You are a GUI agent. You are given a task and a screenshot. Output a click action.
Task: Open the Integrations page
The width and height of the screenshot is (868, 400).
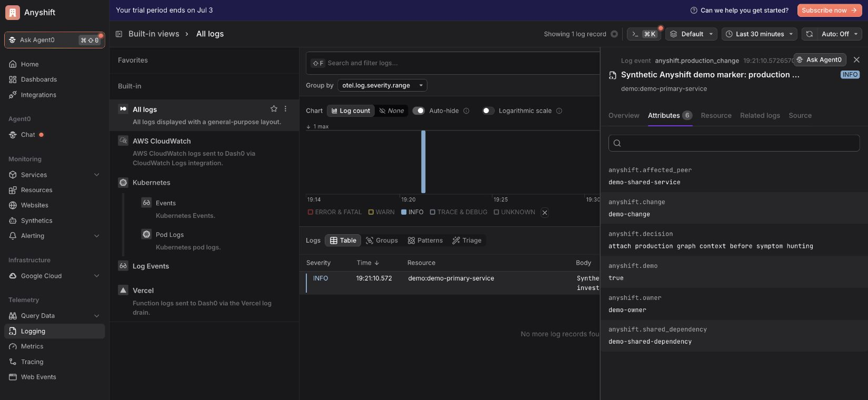point(38,95)
